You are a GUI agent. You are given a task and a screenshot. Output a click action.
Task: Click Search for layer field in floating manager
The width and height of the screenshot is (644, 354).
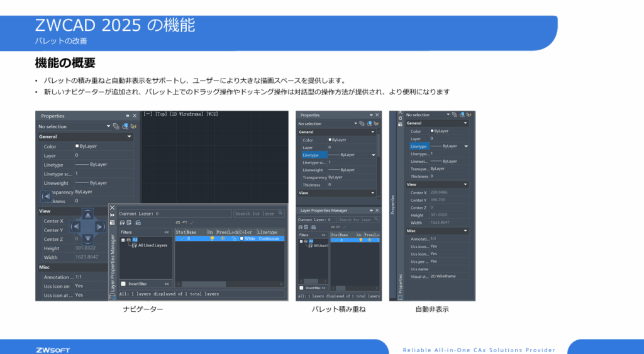tap(258, 213)
